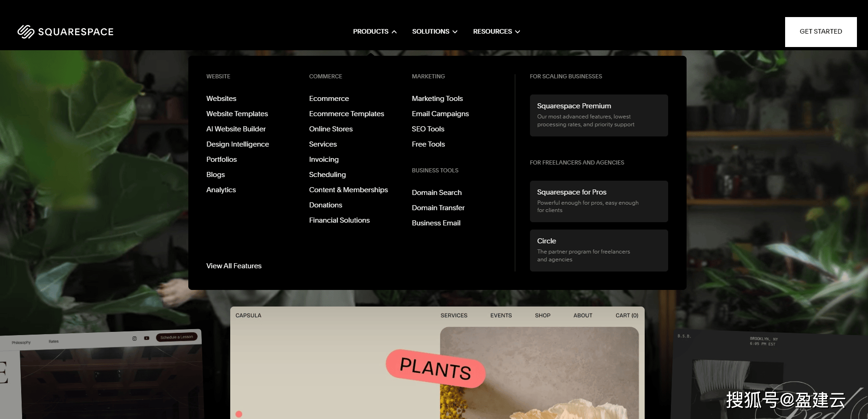Image resolution: width=868 pixels, height=419 pixels.
Task: Click SHOP in the Capsula preview nav
Action: (x=543, y=316)
